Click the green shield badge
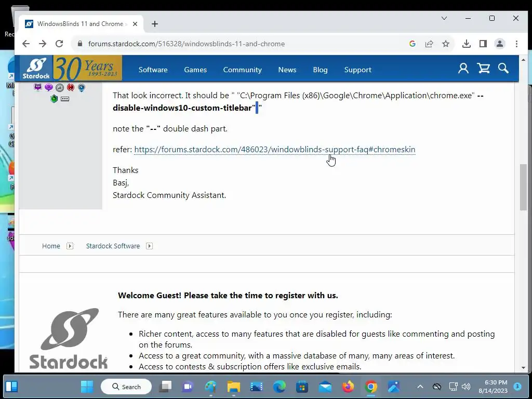Screen dimensions: 532x399 pyautogui.click(x=54, y=99)
